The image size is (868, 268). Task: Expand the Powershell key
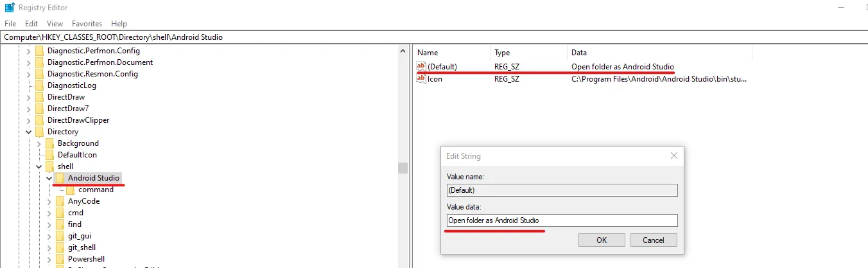coord(49,259)
